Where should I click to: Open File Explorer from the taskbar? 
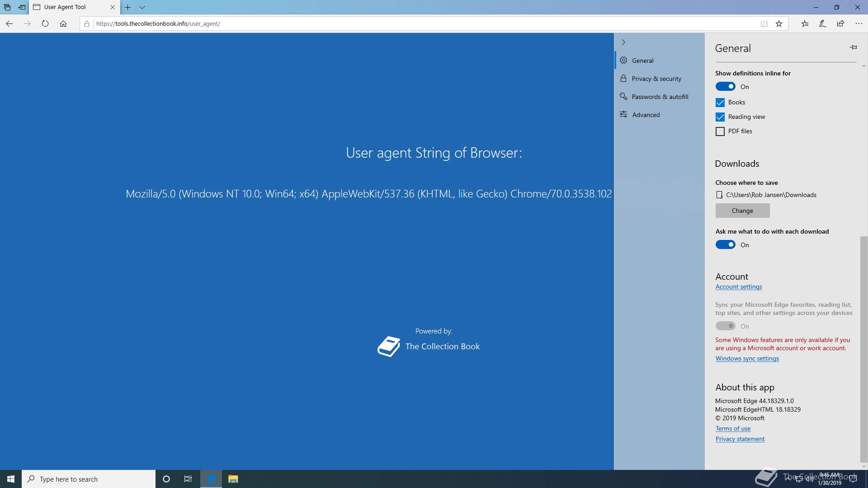233,479
